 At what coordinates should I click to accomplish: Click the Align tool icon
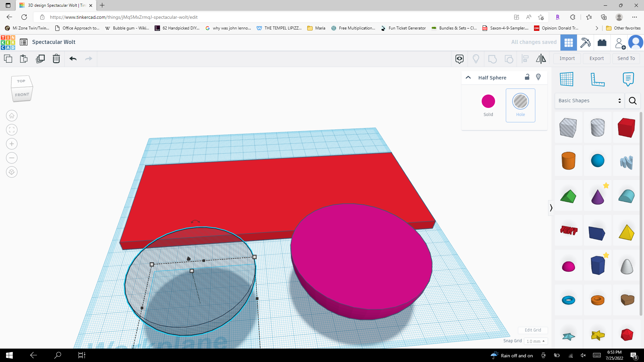525,59
